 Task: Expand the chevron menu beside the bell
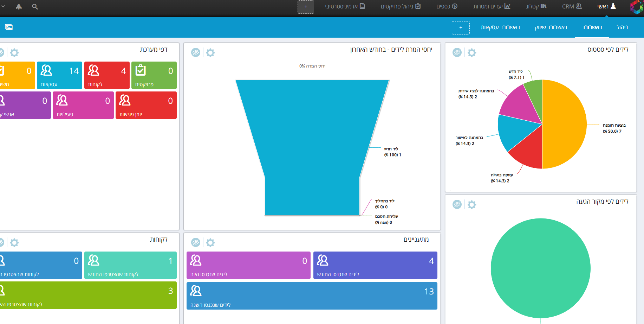[3, 6]
